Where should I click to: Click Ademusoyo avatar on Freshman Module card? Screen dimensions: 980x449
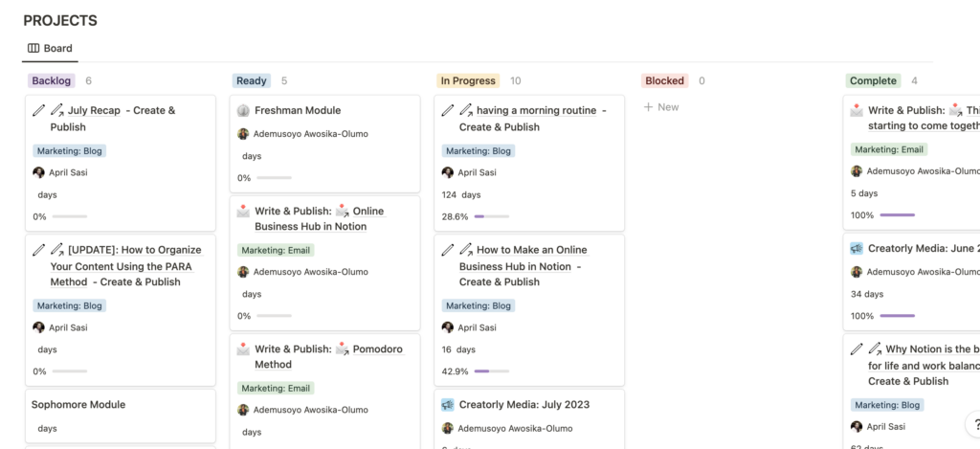(244, 134)
